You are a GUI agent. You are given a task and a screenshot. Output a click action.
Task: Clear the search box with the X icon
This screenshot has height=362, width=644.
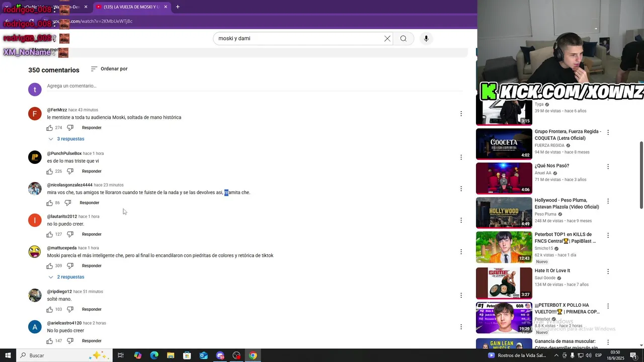[x=387, y=39]
